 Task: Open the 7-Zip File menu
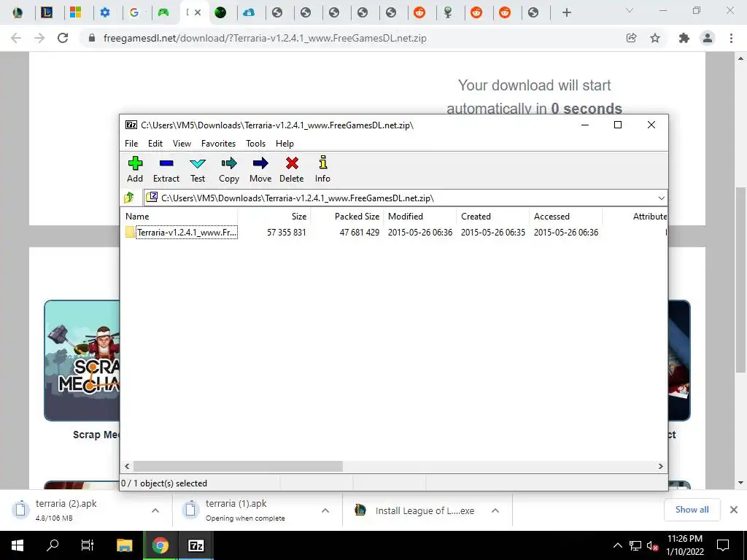click(131, 144)
